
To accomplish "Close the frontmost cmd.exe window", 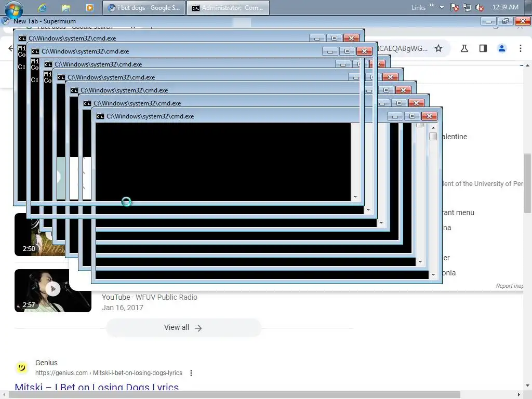I will click(429, 116).
